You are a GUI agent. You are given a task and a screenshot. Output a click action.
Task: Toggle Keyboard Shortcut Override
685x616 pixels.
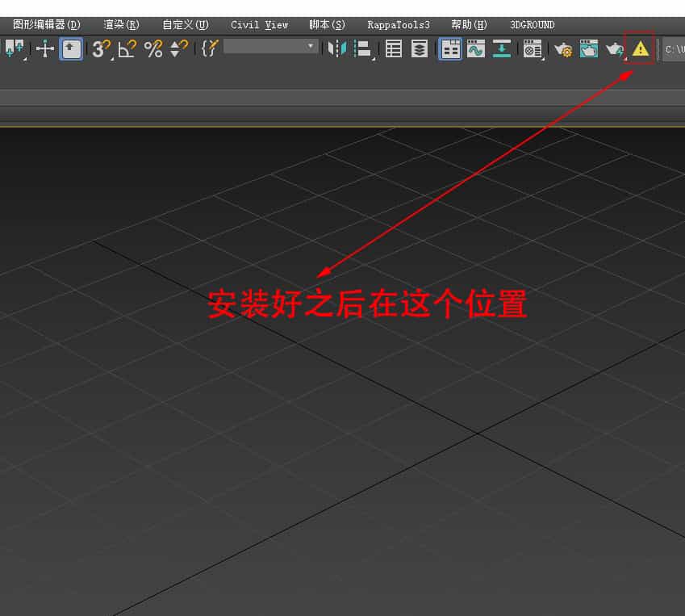coord(71,49)
